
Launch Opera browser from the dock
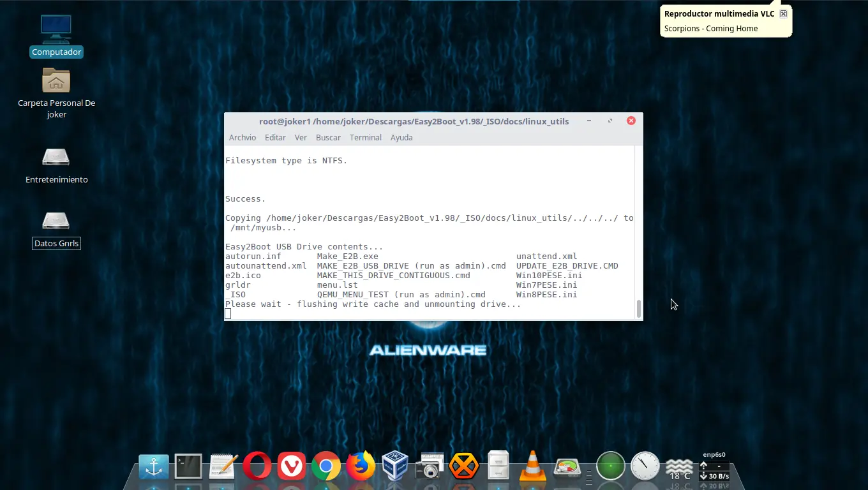[257, 467]
